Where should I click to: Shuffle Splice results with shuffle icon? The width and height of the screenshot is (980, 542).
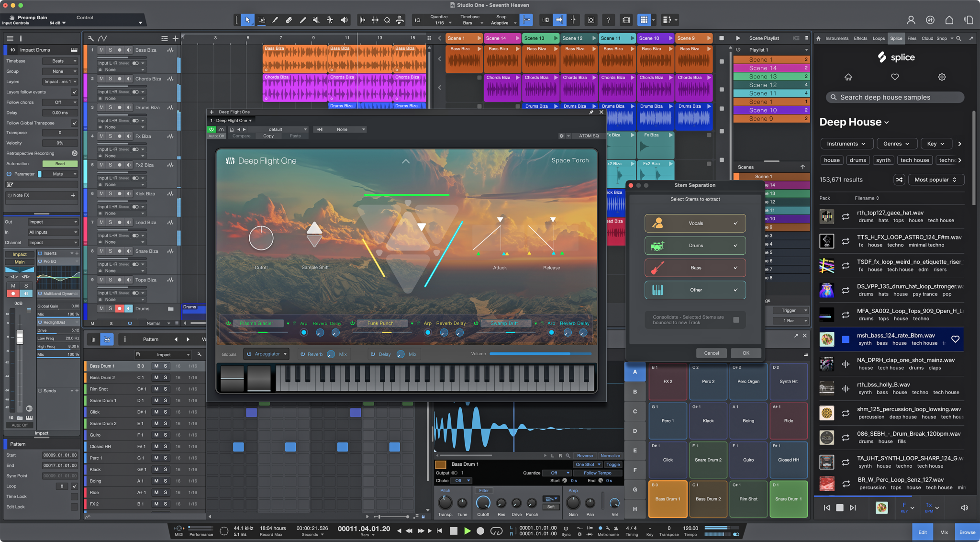pos(899,180)
